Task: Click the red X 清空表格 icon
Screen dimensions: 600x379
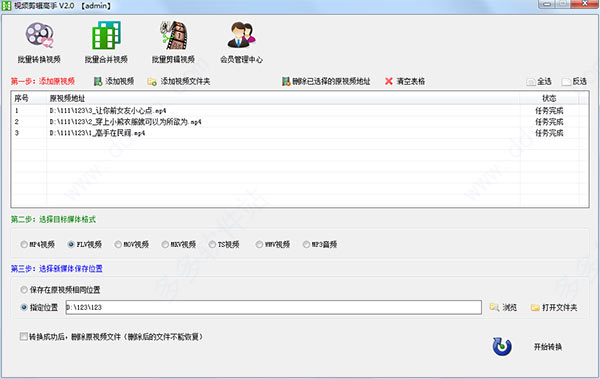Action: (389, 81)
